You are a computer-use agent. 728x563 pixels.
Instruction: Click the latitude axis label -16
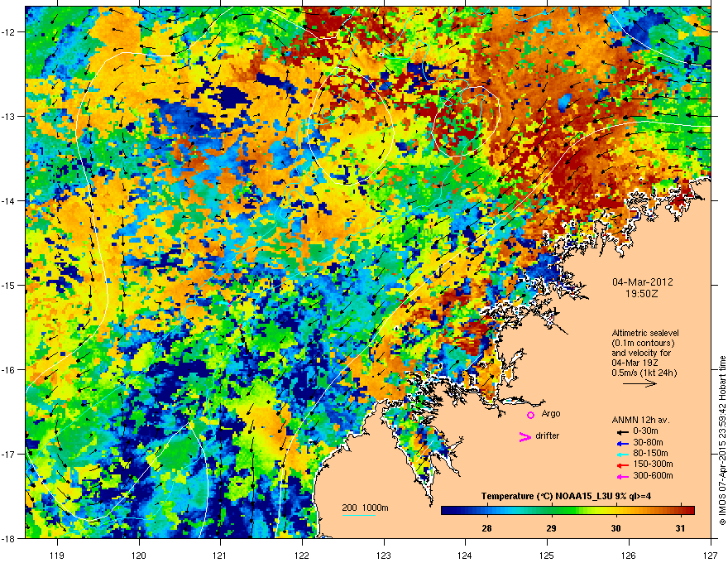click(9, 370)
